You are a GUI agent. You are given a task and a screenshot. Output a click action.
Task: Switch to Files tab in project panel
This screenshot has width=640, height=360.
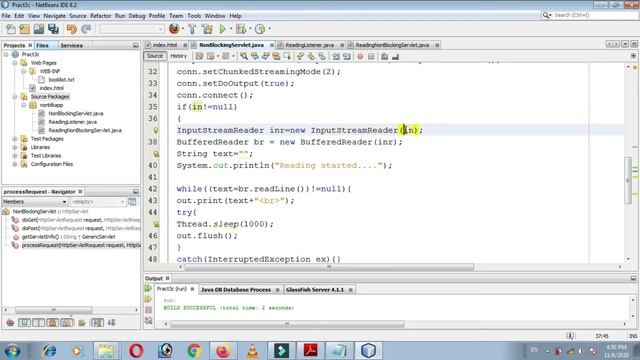pyautogui.click(x=42, y=45)
